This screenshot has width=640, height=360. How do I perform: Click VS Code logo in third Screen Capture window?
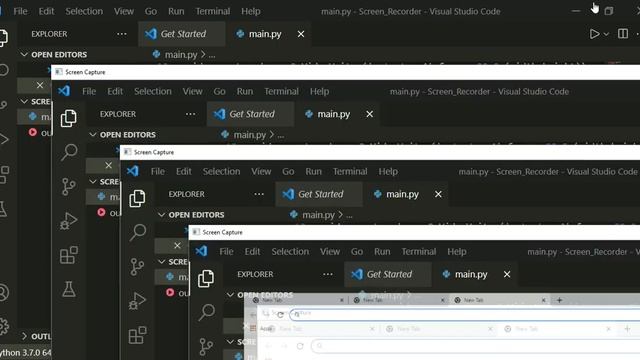click(x=201, y=251)
